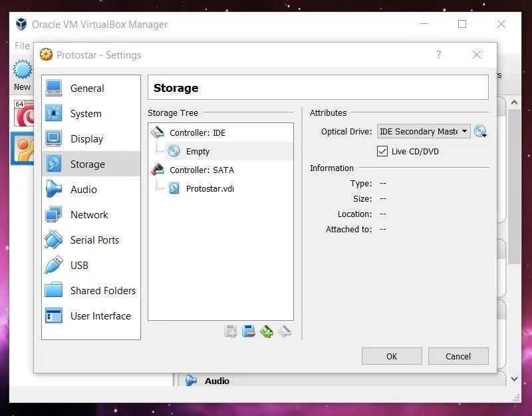
Task: Select the Storage settings page
Action: pyautogui.click(x=91, y=164)
